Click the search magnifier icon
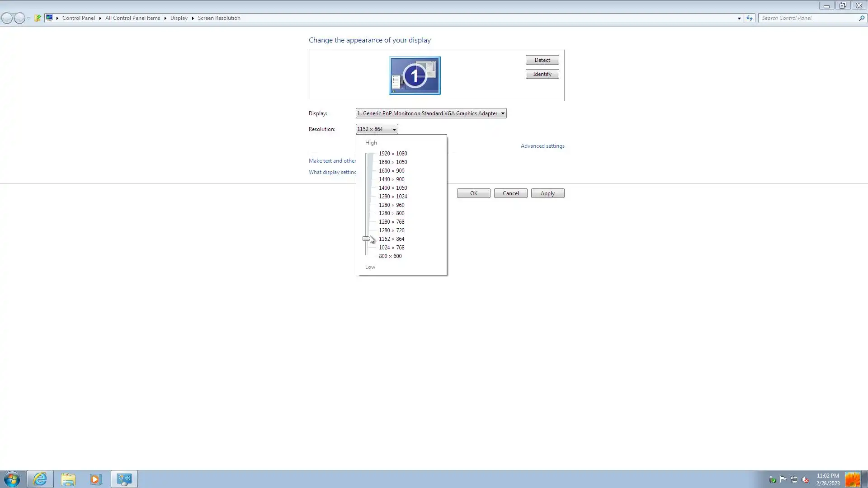This screenshot has width=868, height=488. (862, 18)
